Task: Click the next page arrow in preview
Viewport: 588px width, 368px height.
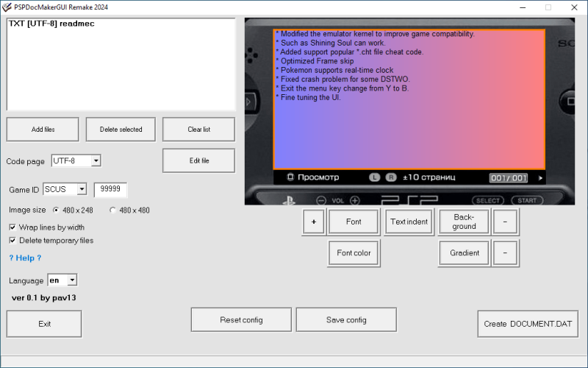Action: coord(540,178)
